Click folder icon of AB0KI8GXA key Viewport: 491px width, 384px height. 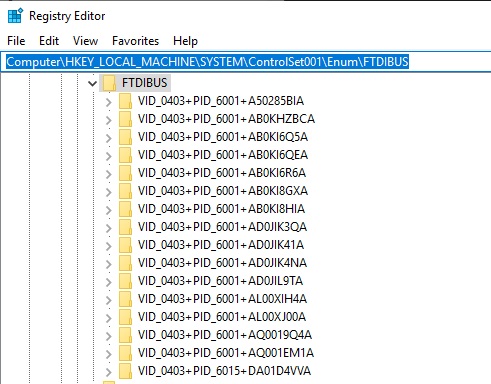coord(125,191)
